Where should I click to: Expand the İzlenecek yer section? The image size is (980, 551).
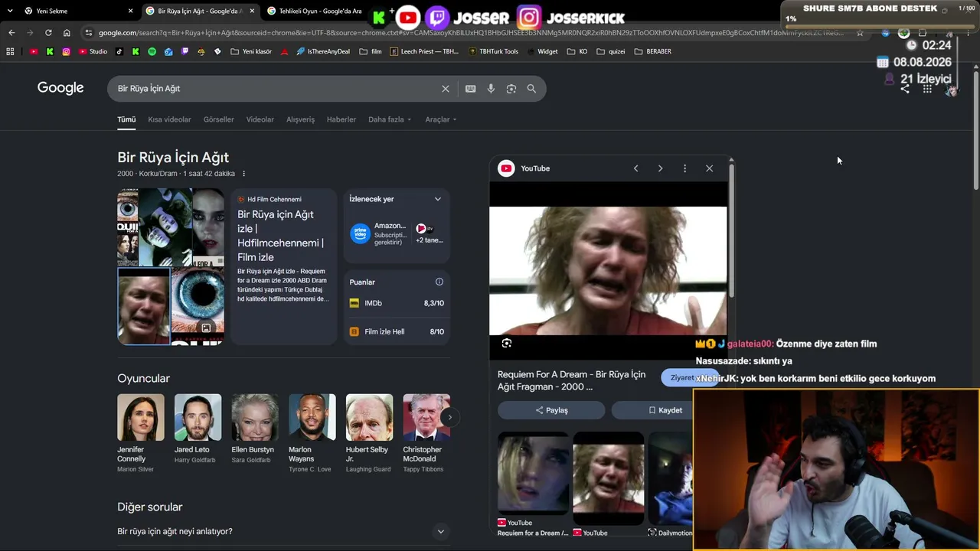click(x=438, y=199)
